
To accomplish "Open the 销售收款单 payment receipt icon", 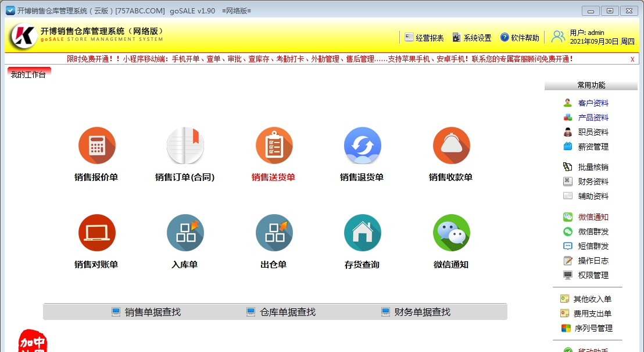I will tap(452, 145).
